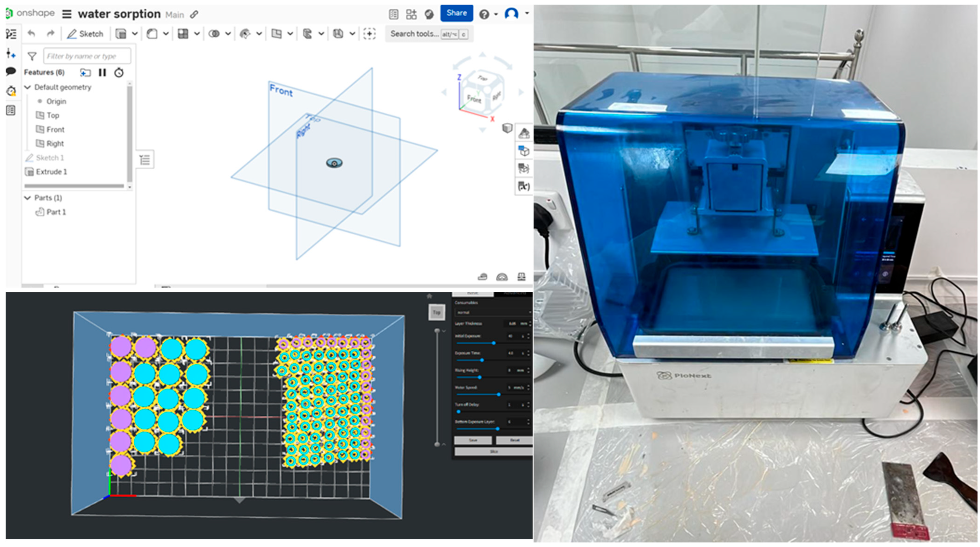Viewport: 980px width, 547px height.
Task: Click Reset button in slicer settings
Action: (514, 440)
